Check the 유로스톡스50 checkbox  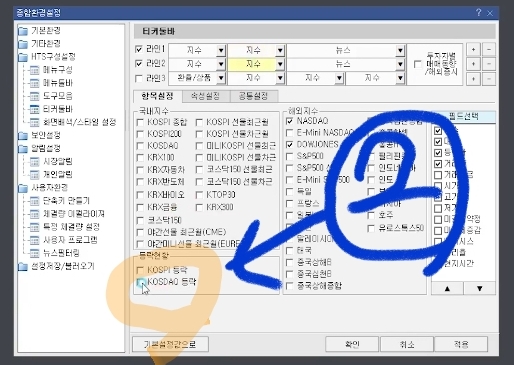coord(371,229)
